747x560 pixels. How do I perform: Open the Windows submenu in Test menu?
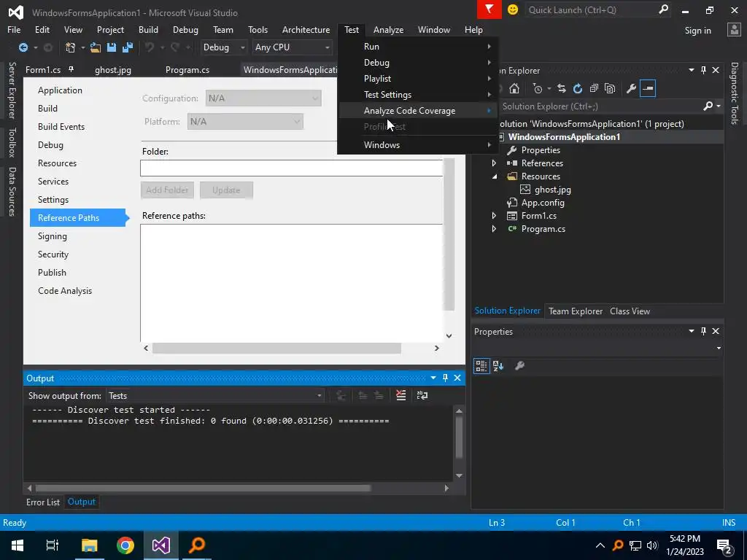coord(417,145)
